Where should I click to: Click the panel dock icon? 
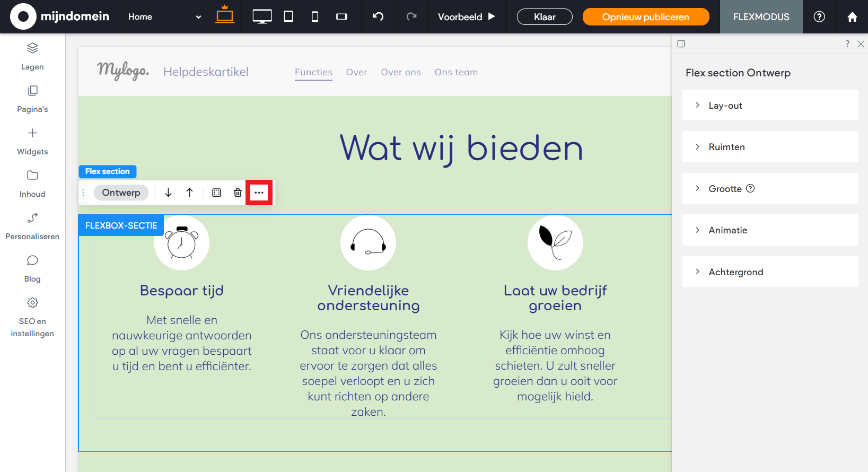(x=681, y=43)
